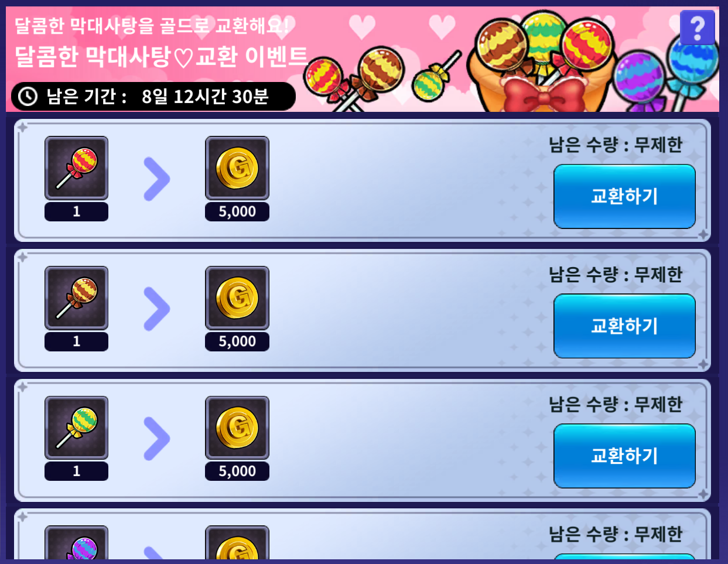The height and width of the screenshot is (564, 728).
Task: Click the remaining time 8일 12시간 30분 badge
Action: click(x=153, y=96)
